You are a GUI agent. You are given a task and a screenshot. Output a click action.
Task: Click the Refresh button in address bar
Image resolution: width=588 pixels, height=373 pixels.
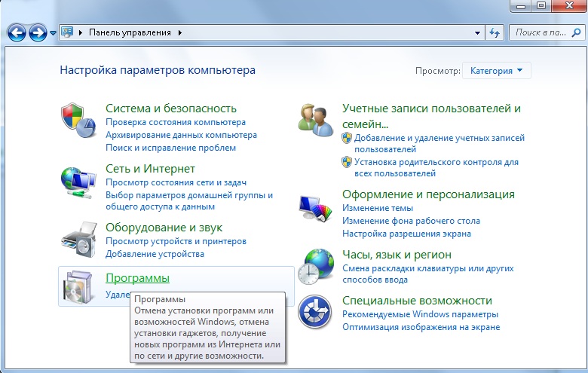(x=495, y=32)
